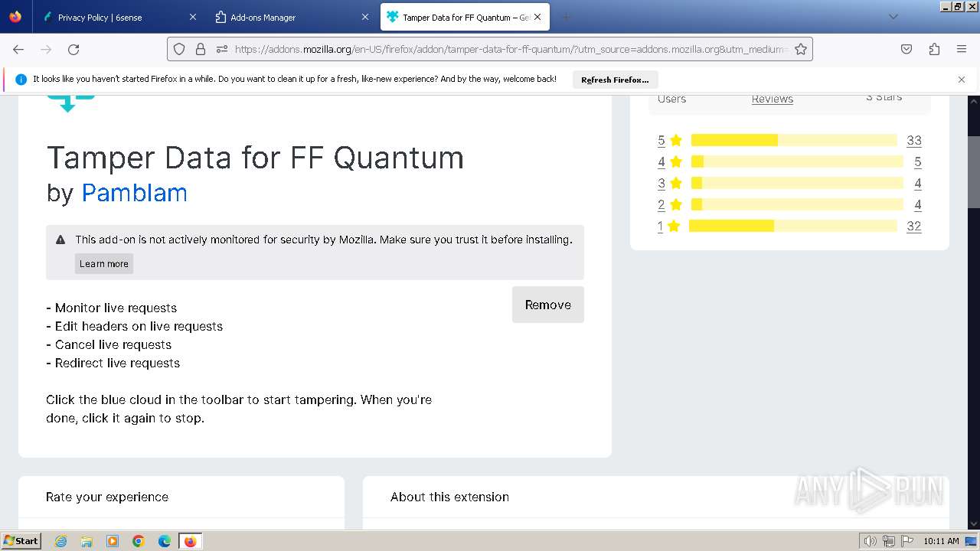Viewport: 980px width, 551px height.
Task: Go back to previous page
Action: pyautogui.click(x=18, y=49)
